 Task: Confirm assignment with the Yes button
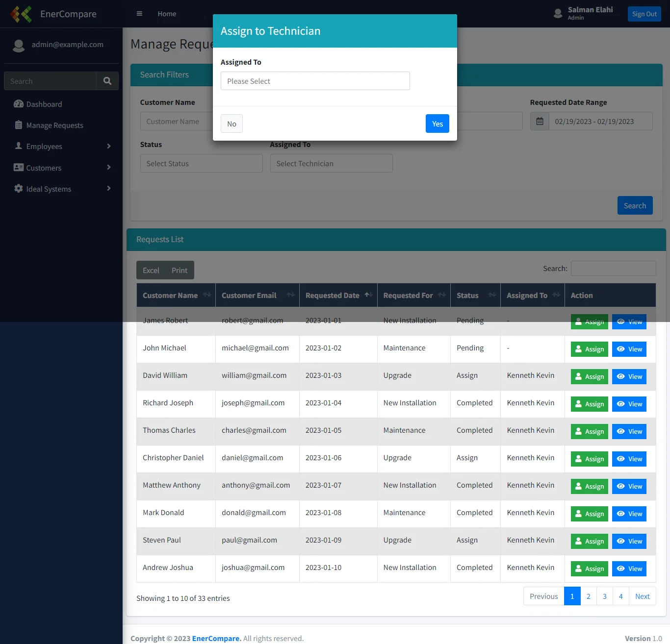point(437,124)
